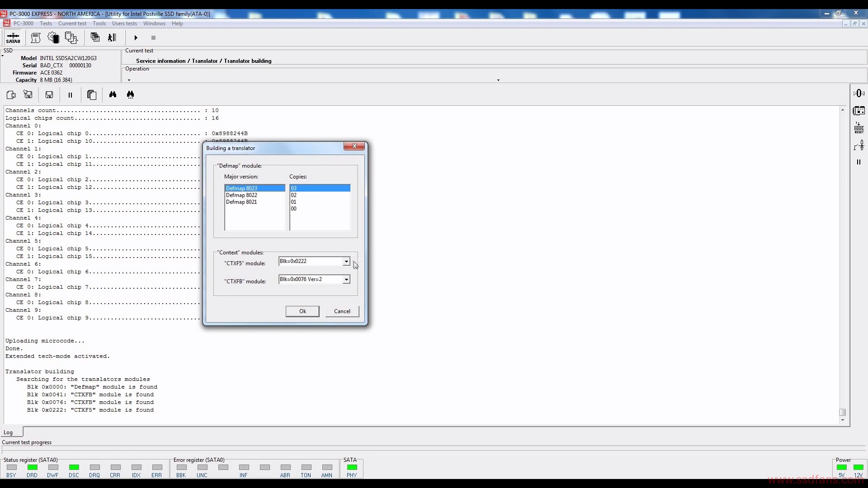Open the PC-3000 menu
The height and width of the screenshot is (488, 868).
pos(24,23)
